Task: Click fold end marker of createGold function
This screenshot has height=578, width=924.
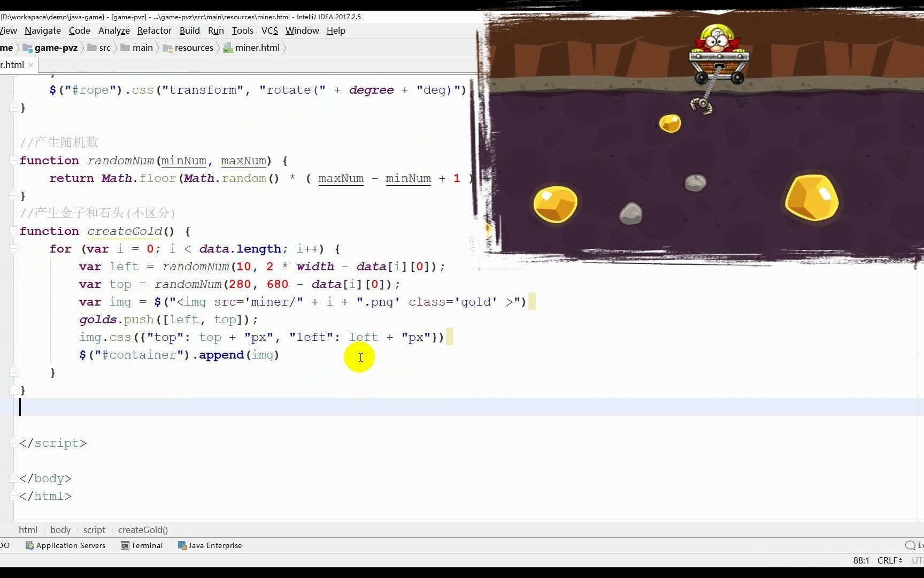Action: [14, 390]
